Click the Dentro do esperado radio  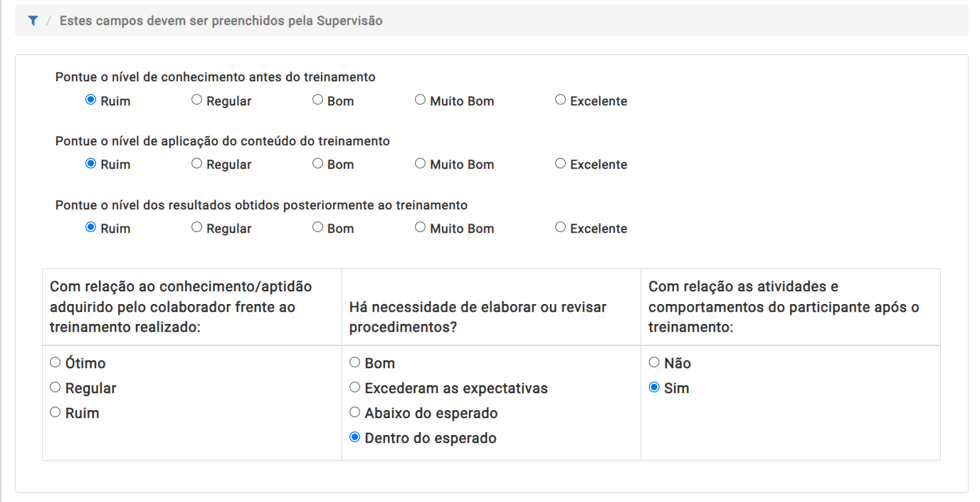tap(355, 437)
